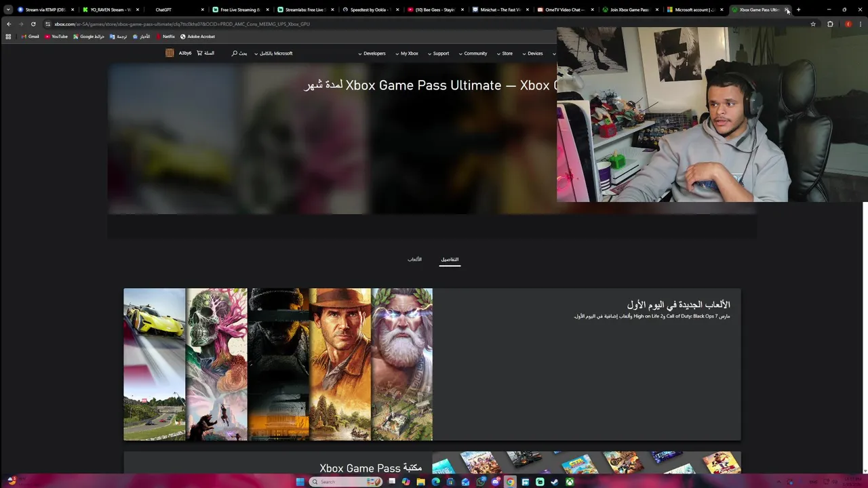Open the Netflix bookmark
Screen dimensions: 868x488
[x=165, y=37]
